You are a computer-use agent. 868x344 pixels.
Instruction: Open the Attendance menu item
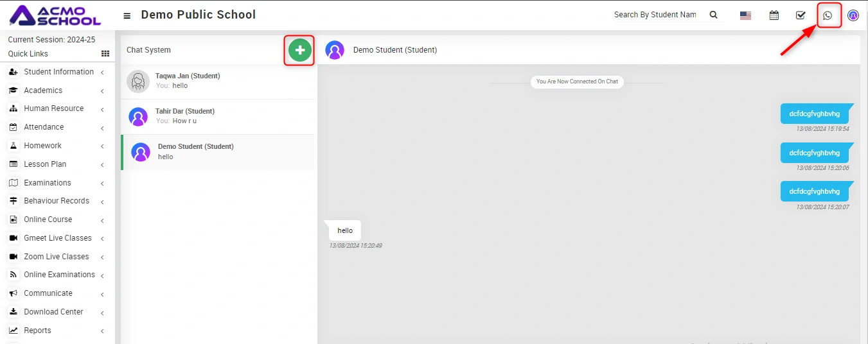coord(44,127)
